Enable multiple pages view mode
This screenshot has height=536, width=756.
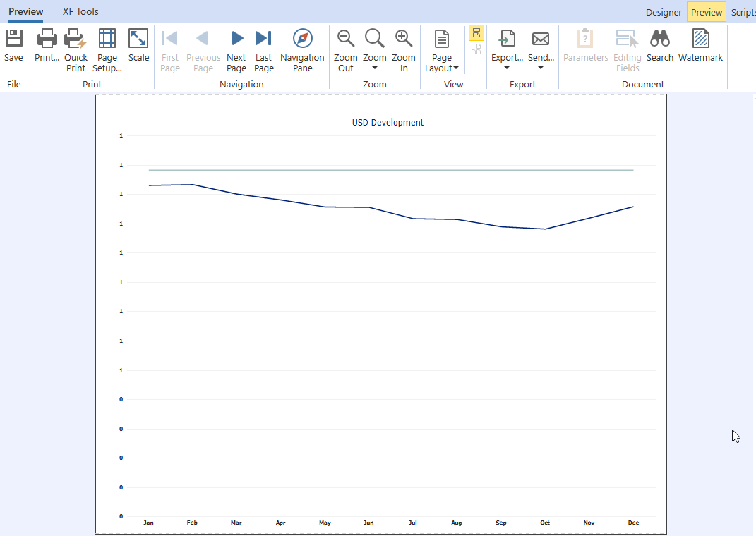click(x=476, y=49)
